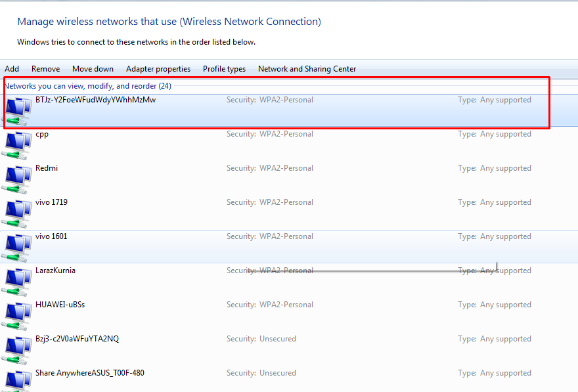Screen dimensions: 578x392
Task: Select the LarazKurnia network name
Action: point(55,271)
